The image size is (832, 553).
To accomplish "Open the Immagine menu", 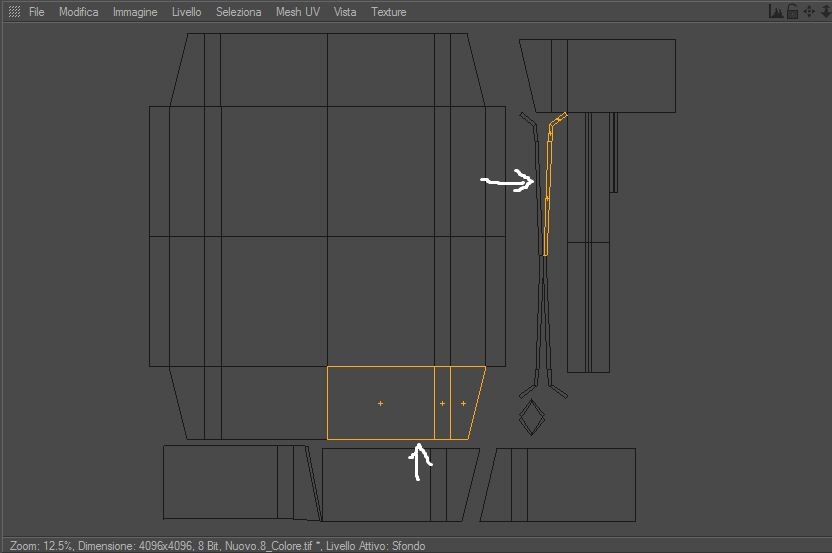I will tap(135, 12).
